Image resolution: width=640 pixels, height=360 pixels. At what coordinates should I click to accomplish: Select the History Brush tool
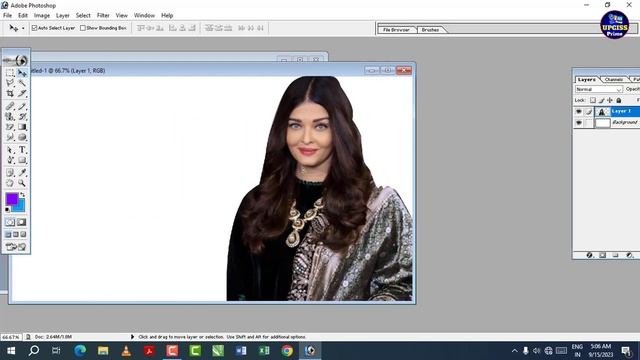(x=22, y=116)
